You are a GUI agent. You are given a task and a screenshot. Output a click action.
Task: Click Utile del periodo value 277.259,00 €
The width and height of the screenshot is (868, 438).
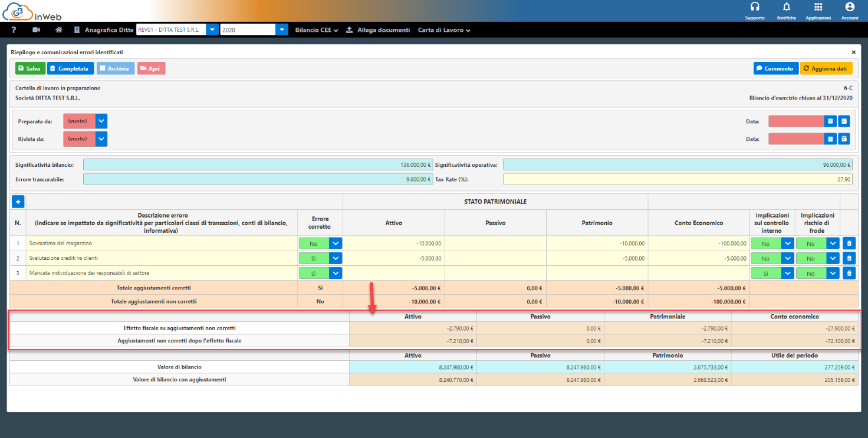795,367
